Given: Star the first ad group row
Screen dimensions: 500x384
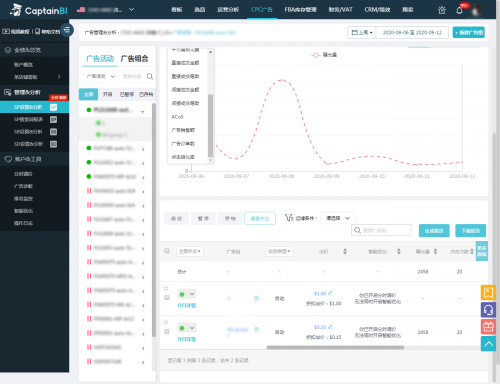Looking at the screenshot, I should coord(166,288).
